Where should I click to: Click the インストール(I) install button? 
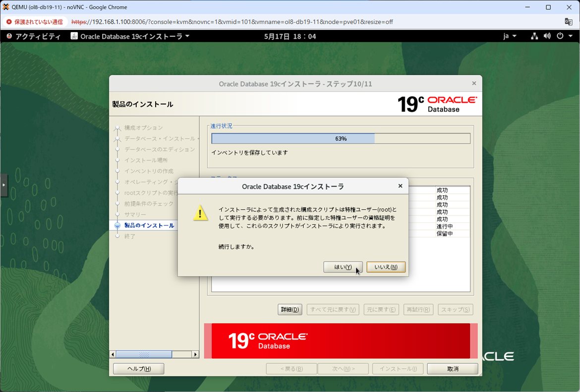398,369
